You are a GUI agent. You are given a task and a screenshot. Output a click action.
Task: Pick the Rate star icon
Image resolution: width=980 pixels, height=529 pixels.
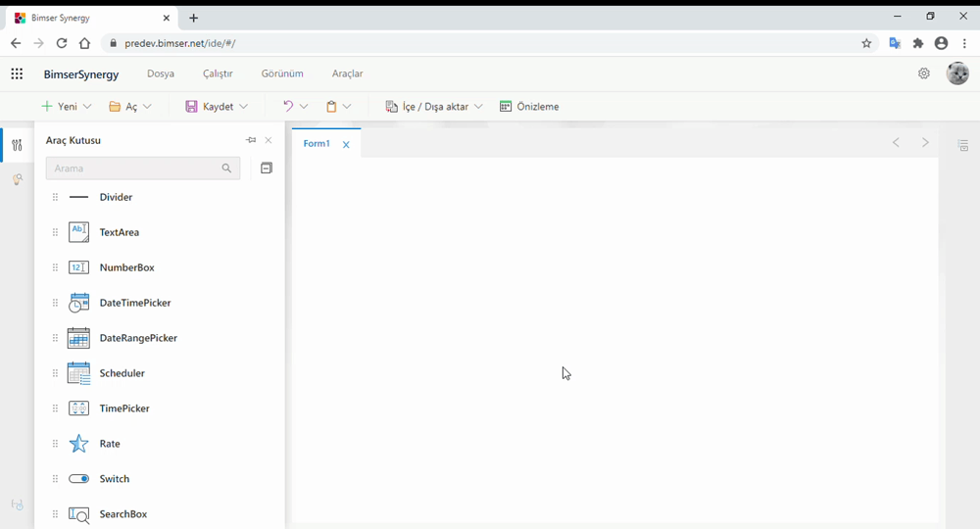[x=79, y=444]
